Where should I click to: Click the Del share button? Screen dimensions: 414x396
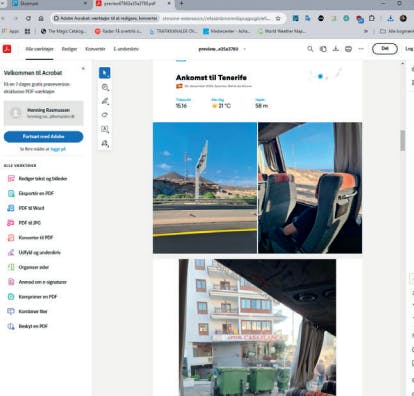(385, 49)
